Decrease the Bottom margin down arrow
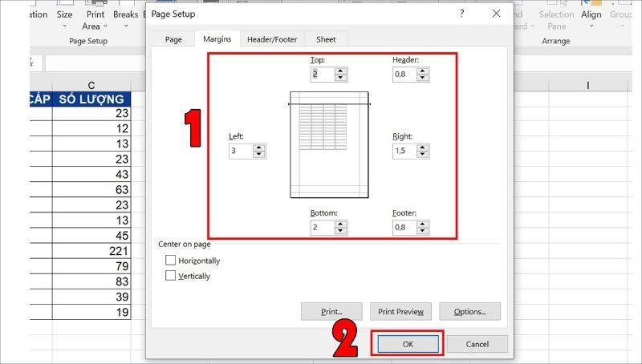Viewport: 642px width, 364px height. pyautogui.click(x=340, y=231)
